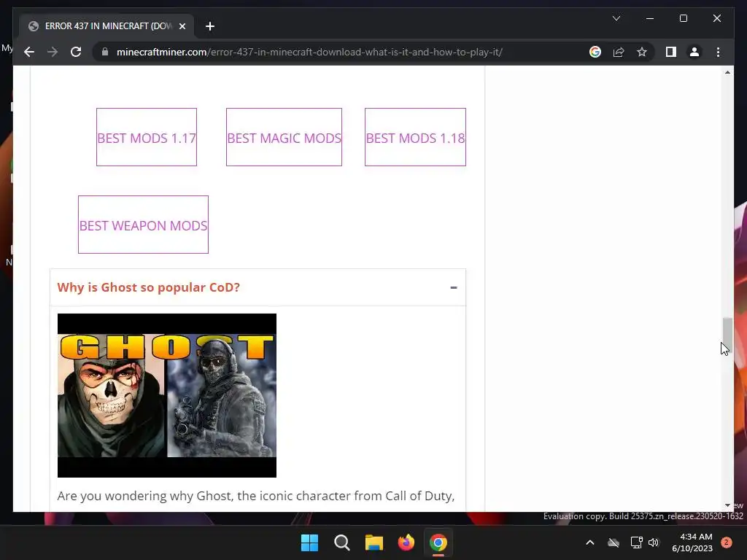The image size is (747, 560).
Task: Focus the minecraftminer.com address bar
Action: [309, 52]
